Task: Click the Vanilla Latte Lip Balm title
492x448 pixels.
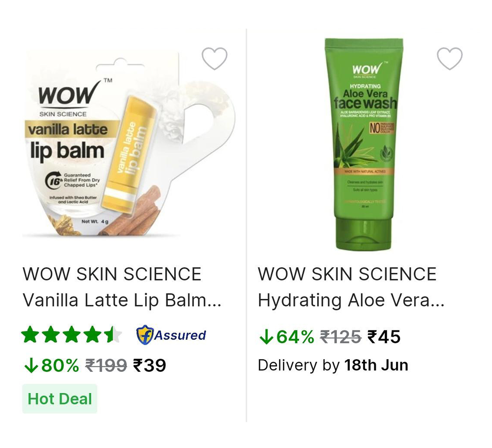Action: coord(122,300)
